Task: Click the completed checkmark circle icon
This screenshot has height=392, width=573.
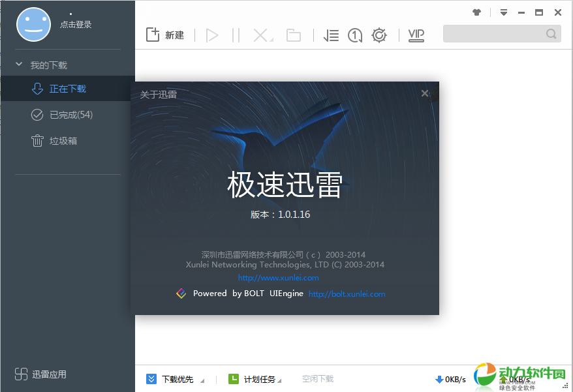Action: coord(37,115)
